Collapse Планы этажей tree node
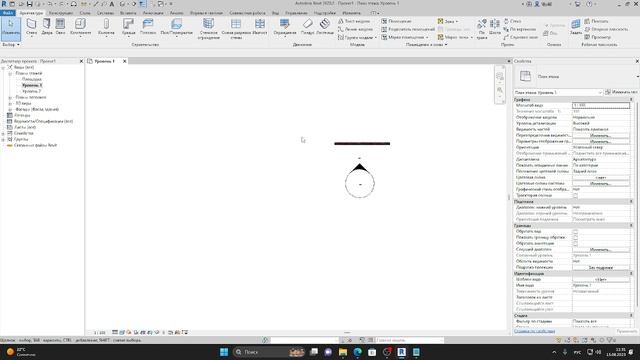Image resolution: width=640 pixels, height=360 pixels. tap(10, 73)
